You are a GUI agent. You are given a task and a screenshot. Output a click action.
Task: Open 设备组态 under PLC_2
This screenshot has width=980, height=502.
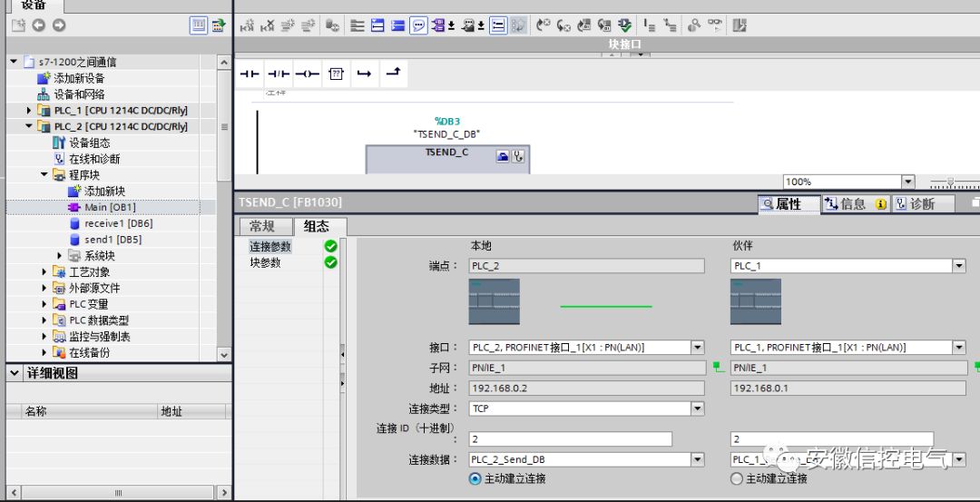tap(89, 143)
